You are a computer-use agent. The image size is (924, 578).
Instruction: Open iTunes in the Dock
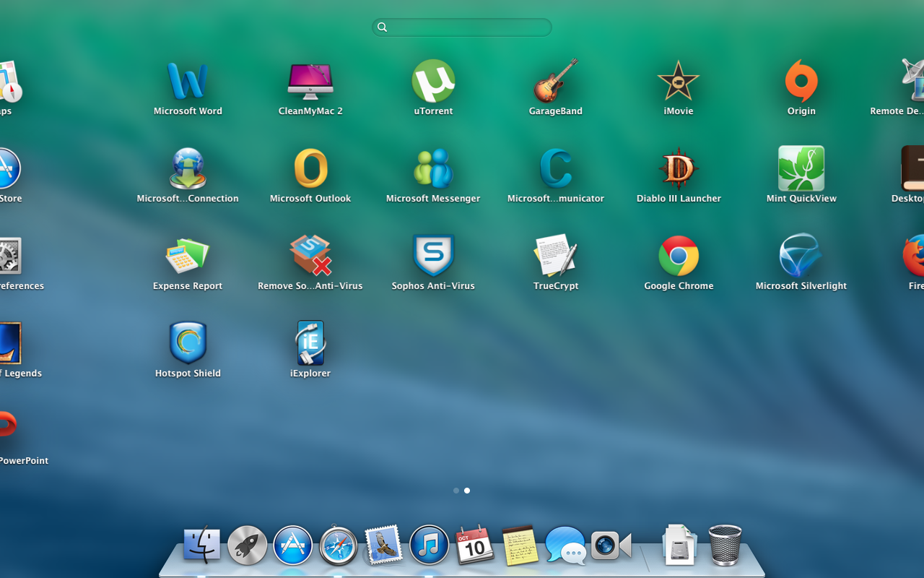click(x=429, y=545)
